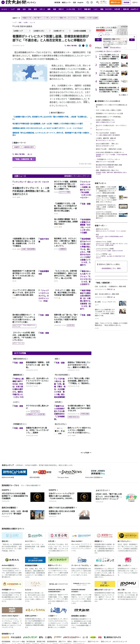Screen dimensions: 140x644
Task: Open the 読売中高生新聞 logo
Action: click(x=42, y=472)
